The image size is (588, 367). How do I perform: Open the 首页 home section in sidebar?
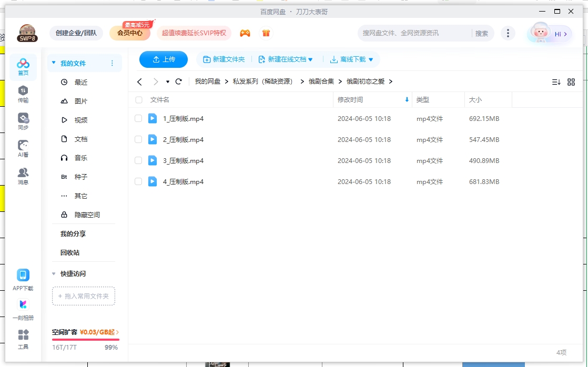23,64
